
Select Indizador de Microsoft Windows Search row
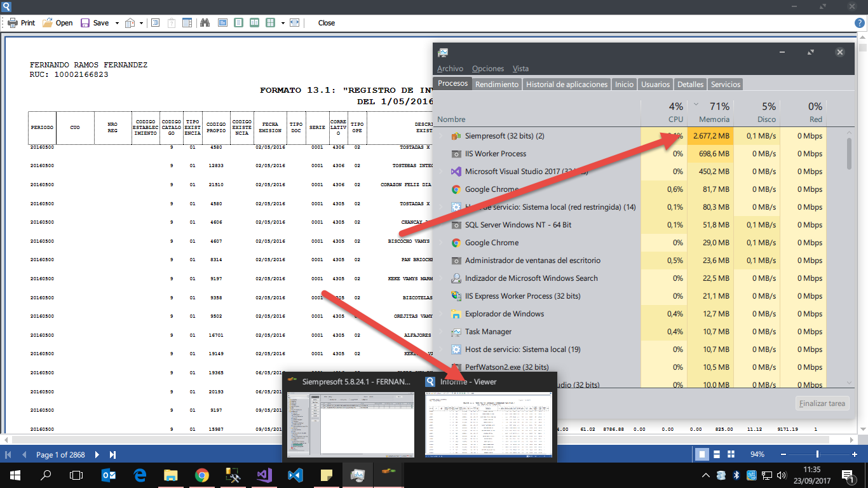630,278
